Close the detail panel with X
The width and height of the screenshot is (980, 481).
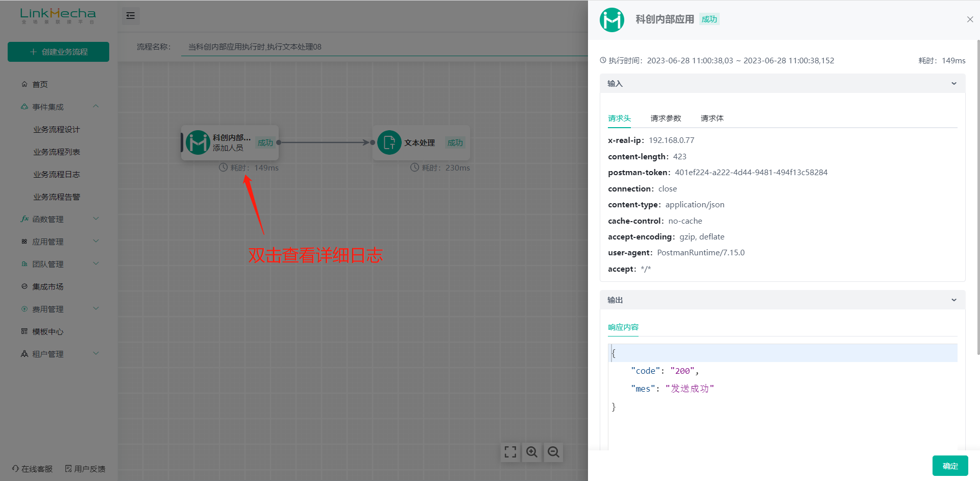(970, 19)
